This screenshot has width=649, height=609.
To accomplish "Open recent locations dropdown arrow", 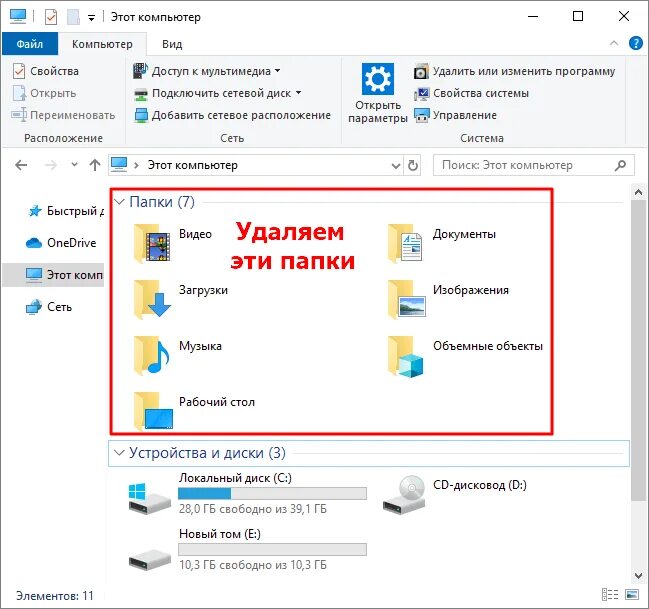I will [74, 165].
